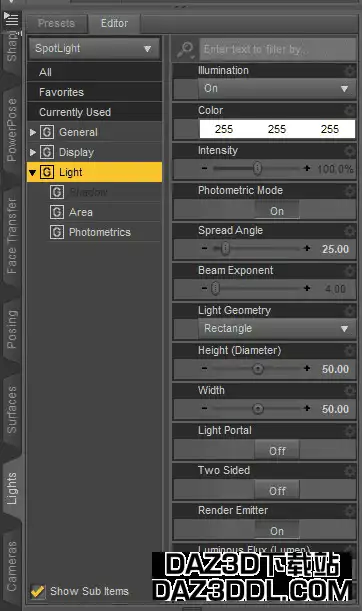Image resolution: width=362 pixels, height=611 pixels.
Task: Open the PowerPose side tab
Action: pyautogui.click(x=12, y=130)
